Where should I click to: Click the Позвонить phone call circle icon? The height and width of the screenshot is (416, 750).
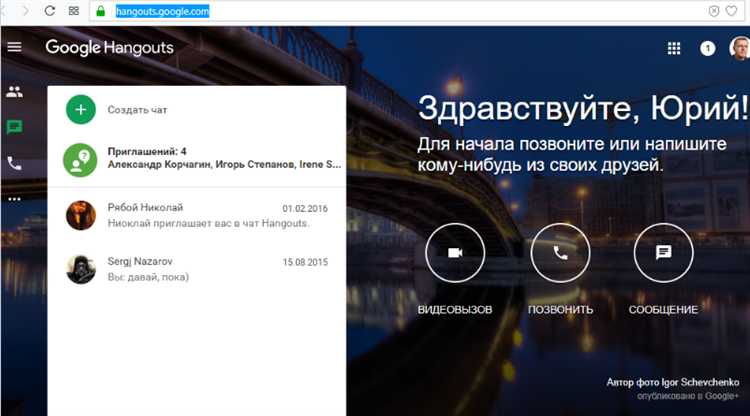click(561, 253)
